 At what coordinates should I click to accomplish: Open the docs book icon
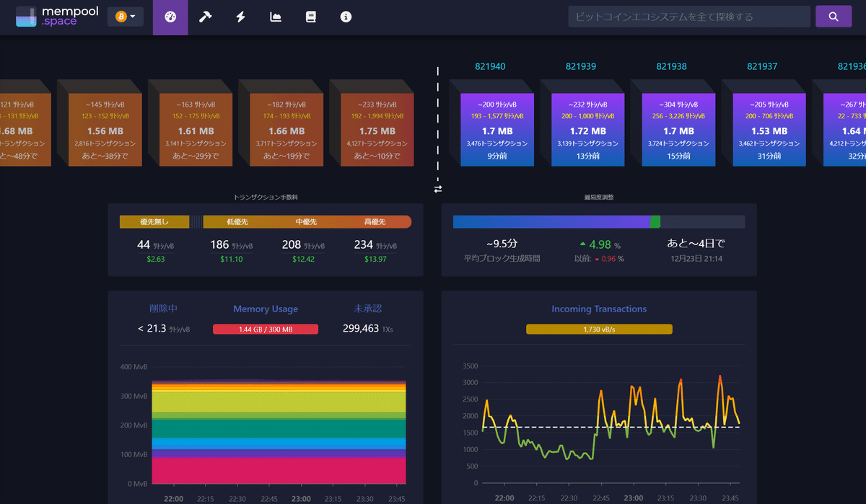(x=311, y=17)
